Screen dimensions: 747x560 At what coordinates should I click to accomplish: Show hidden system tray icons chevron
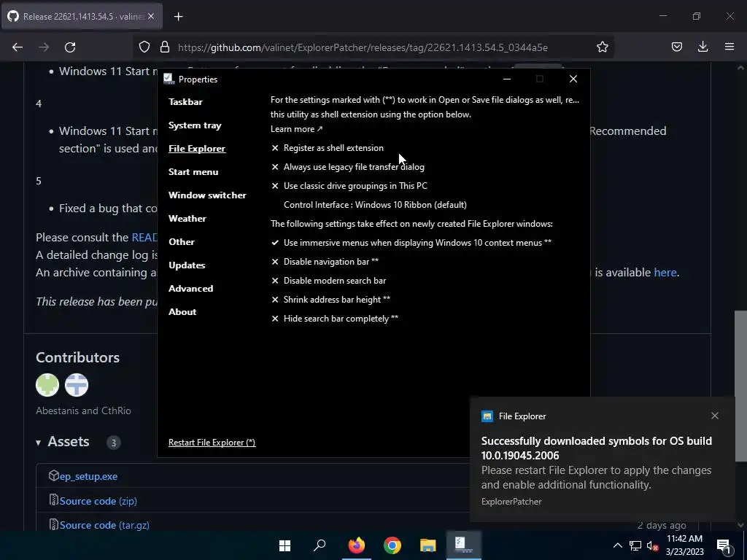(x=617, y=545)
